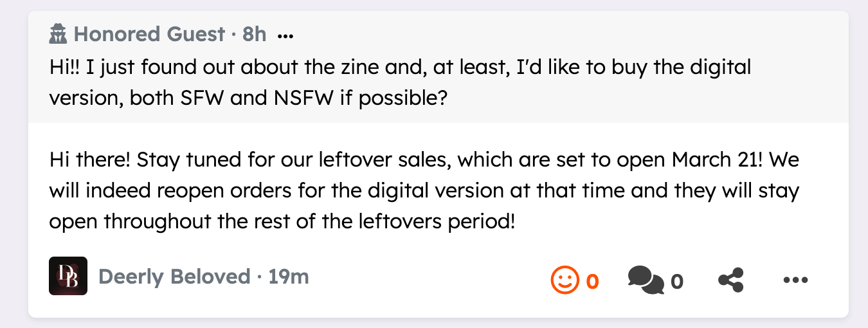Image resolution: width=868 pixels, height=328 pixels.
Task: Expand the bottom-right more options menu
Action: pos(795,280)
